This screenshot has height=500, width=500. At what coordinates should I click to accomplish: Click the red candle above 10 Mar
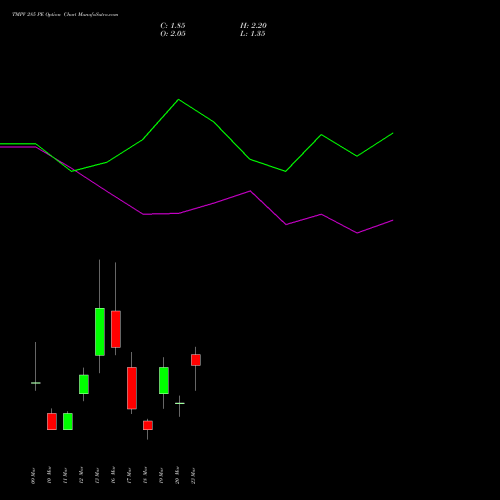pyautogui.click(x=52, y=421)
